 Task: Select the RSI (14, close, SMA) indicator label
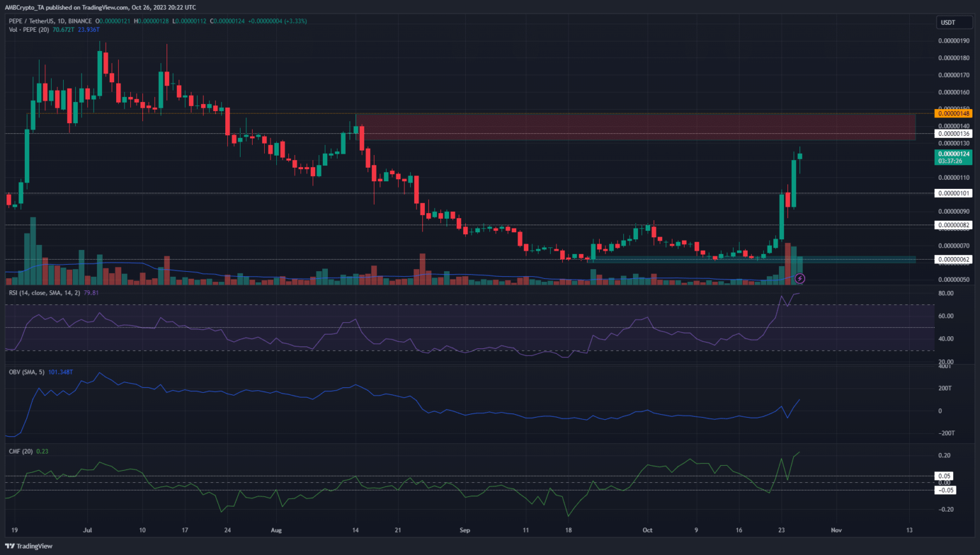click(x=45, y=293)
